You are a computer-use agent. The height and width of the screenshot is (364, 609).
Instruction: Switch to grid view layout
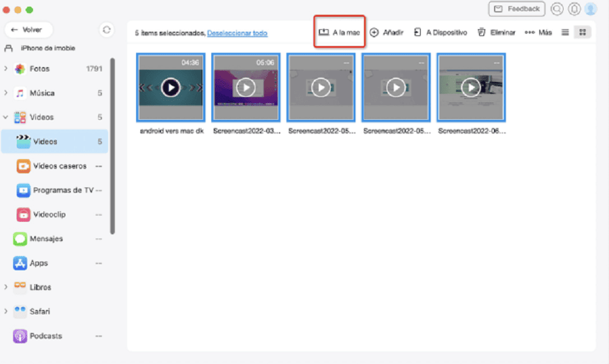(582, 31)
